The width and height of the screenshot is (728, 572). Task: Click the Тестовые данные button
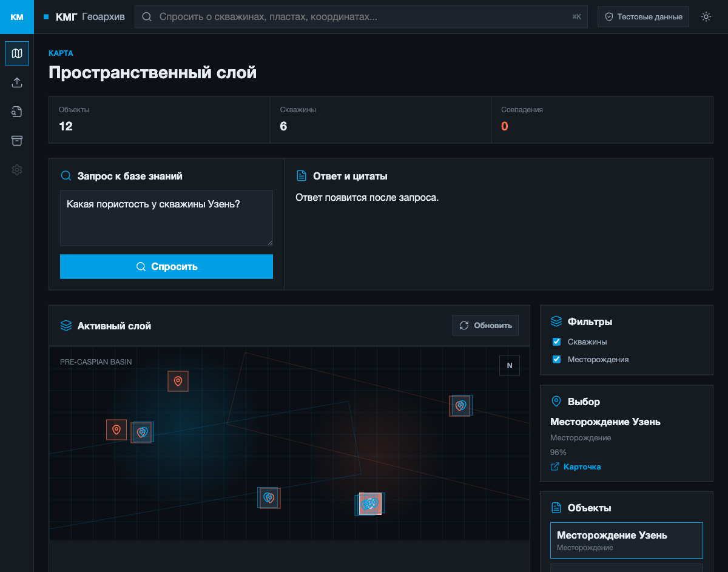643,17
